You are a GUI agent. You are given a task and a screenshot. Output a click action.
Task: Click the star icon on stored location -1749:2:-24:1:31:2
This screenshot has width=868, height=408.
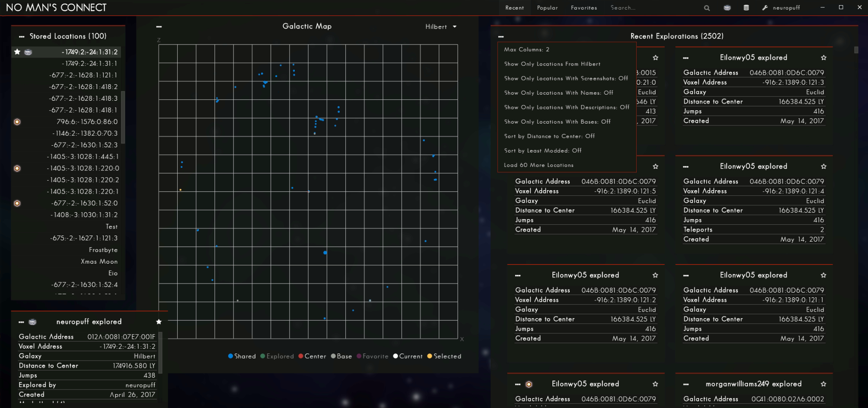point(17,52)
